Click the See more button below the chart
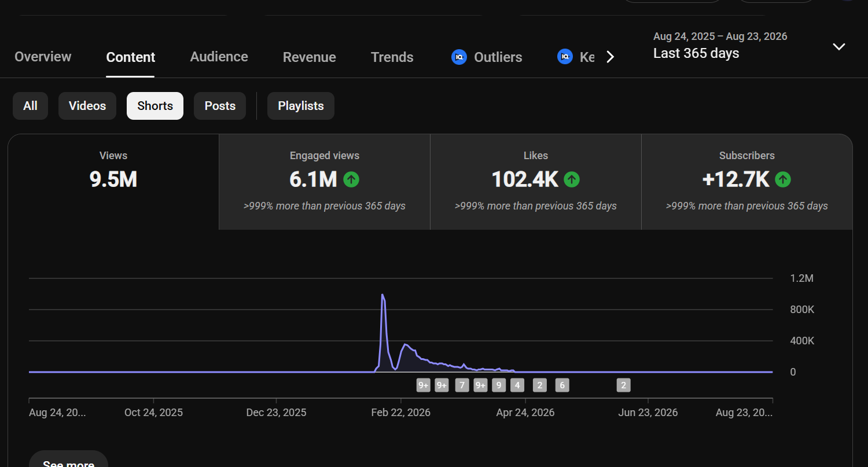Image resolution: width=868 pixels, height=467 pixels. point(68,460)
